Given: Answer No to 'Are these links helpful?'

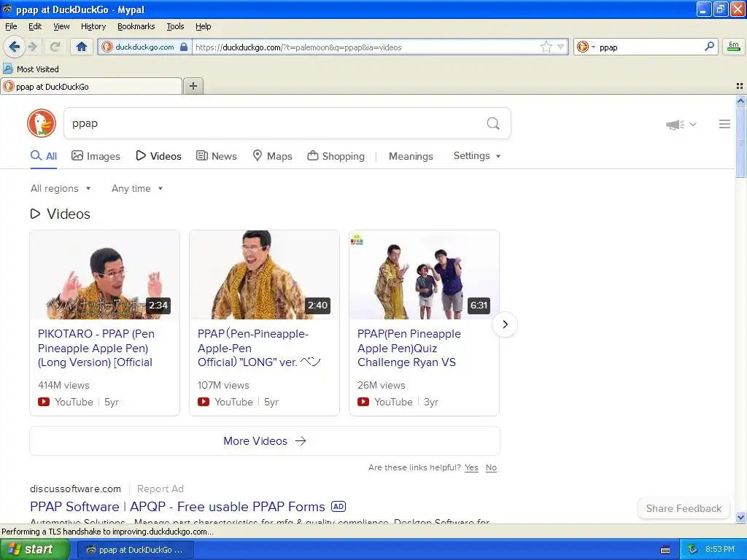Looking at the screenshot, I should coord(491,467).
